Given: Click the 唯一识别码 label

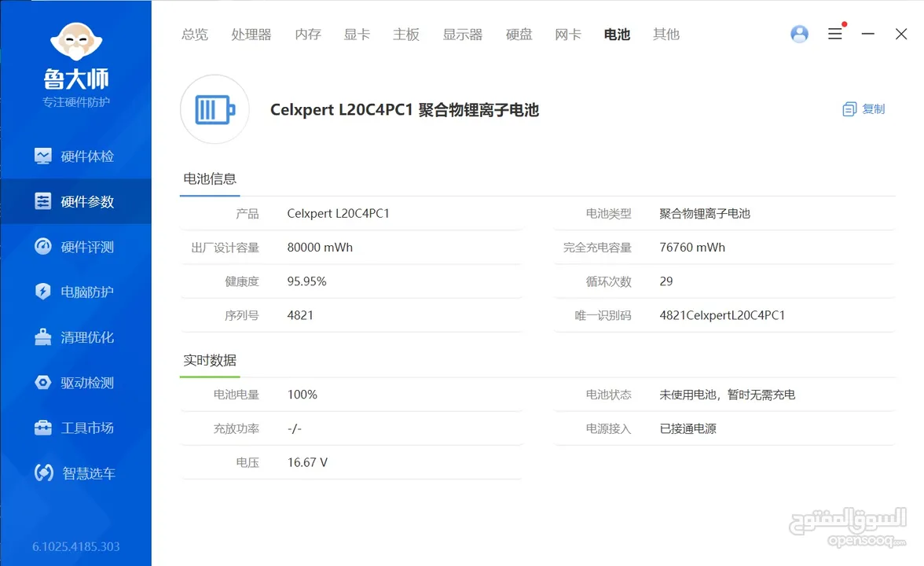Looking at the screenshot, I should point(603,315).
